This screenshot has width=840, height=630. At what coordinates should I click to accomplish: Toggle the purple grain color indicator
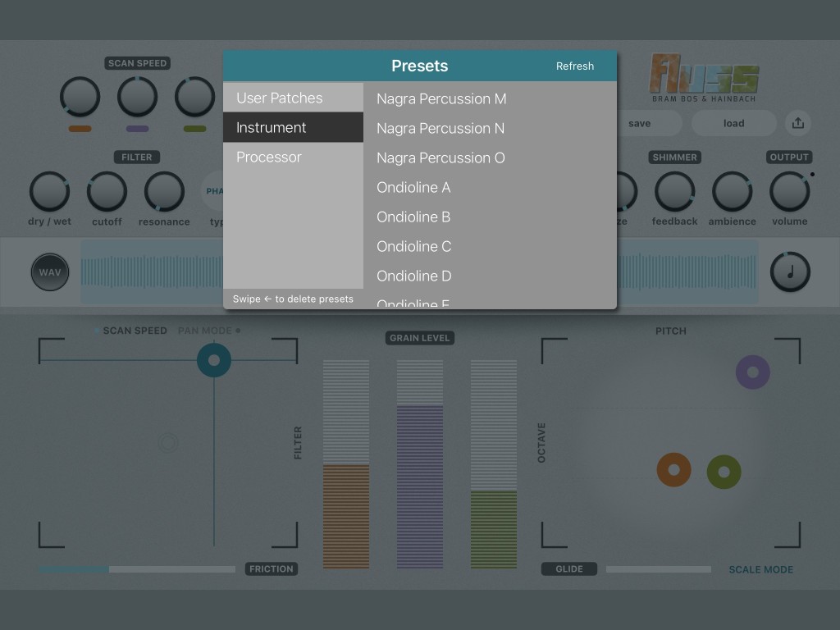click(138, 129)
